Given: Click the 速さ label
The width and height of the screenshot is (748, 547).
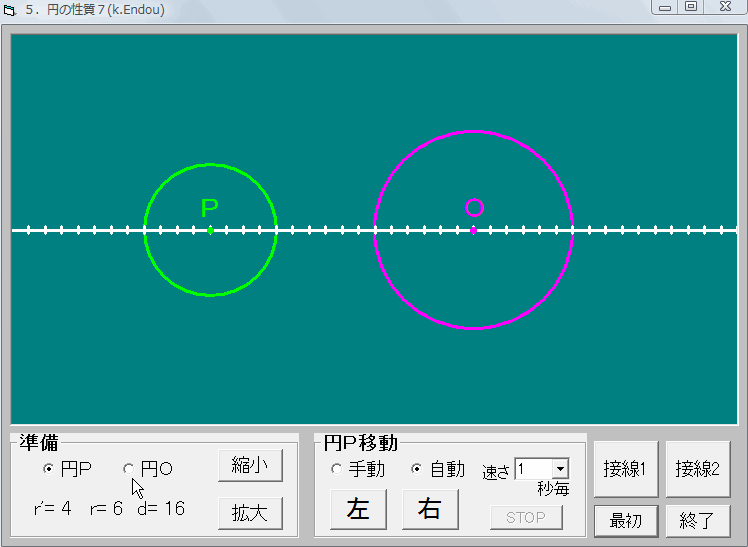Looking at the screenshot, I should [x=496, y=472].
